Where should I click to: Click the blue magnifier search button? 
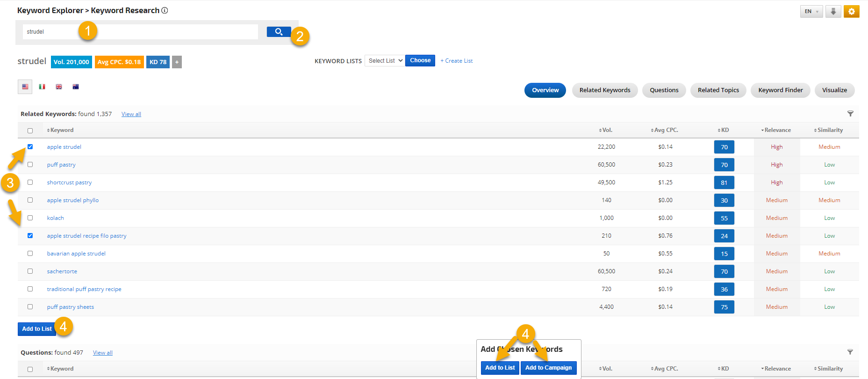[279, 32]
